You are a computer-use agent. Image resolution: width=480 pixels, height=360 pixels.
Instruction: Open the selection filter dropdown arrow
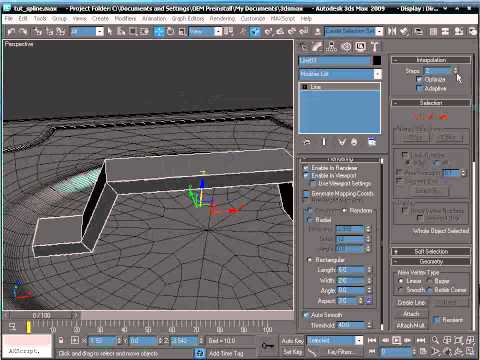pyautogui.click(x=99, y=32)
